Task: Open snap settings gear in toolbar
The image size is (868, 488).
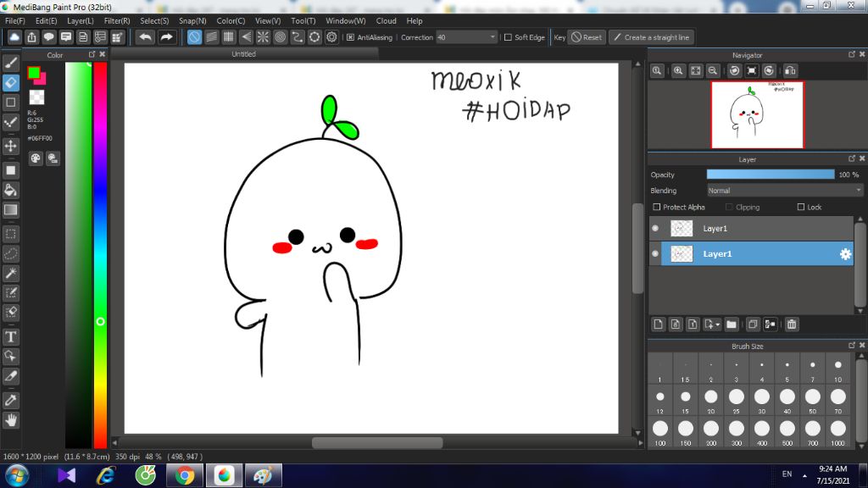Action: (x=331, y=37)
